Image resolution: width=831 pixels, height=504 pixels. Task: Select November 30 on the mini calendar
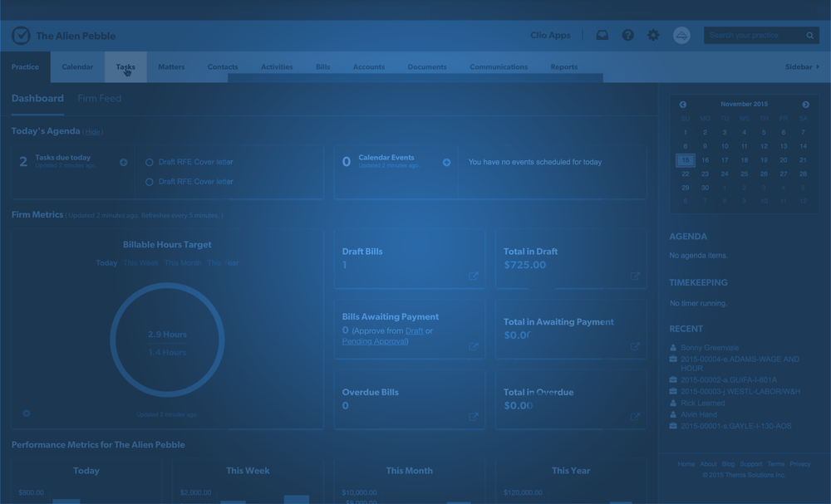point(705,188)
